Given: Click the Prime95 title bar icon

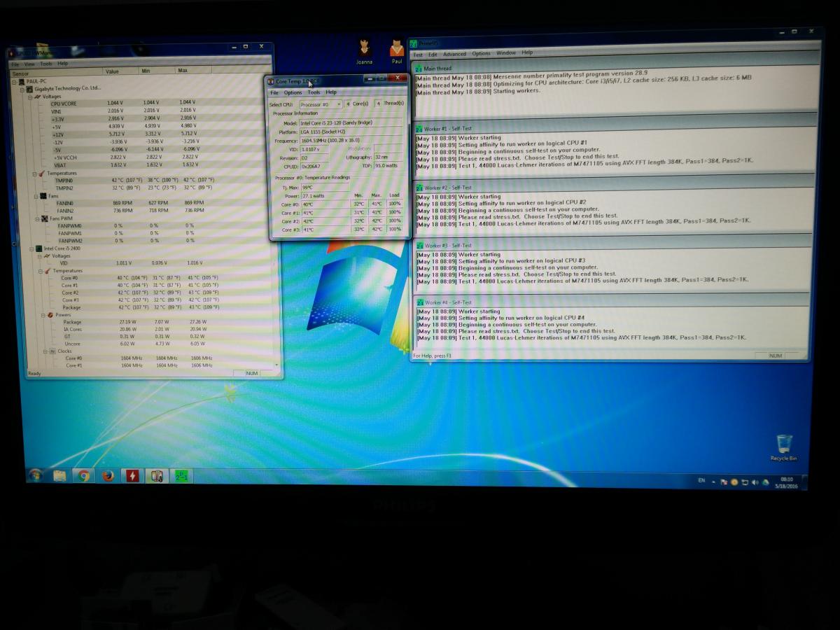Looking at the screenshot, I should (x=414, y=43).
